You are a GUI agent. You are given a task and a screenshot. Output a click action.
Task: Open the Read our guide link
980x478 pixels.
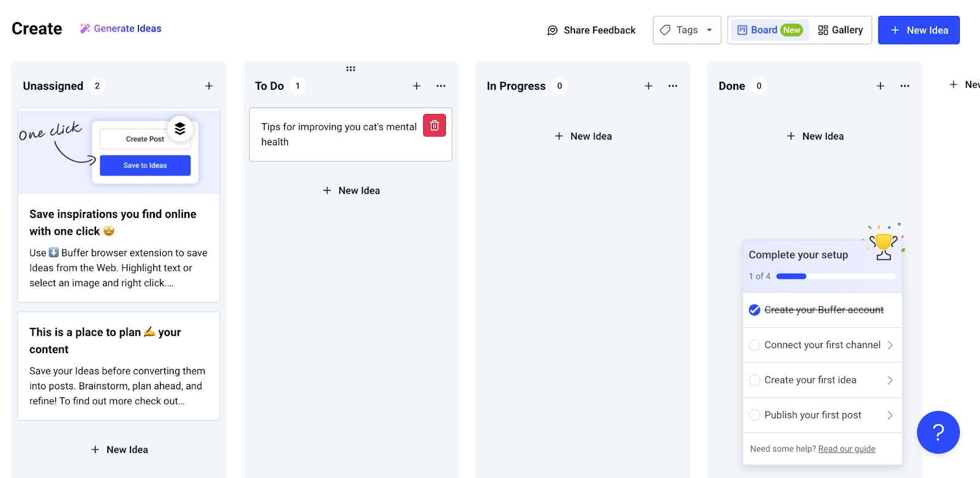(x=846, y=449)
